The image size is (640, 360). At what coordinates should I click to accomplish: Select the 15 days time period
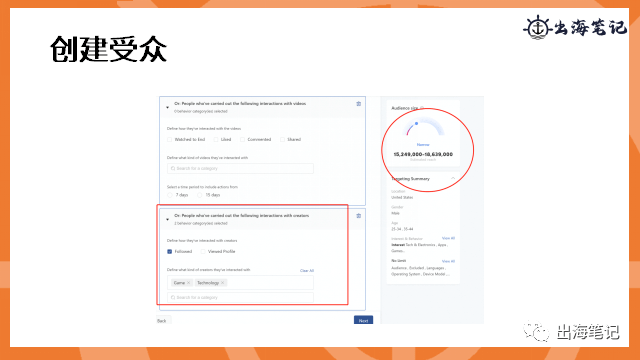click(200, 195)
